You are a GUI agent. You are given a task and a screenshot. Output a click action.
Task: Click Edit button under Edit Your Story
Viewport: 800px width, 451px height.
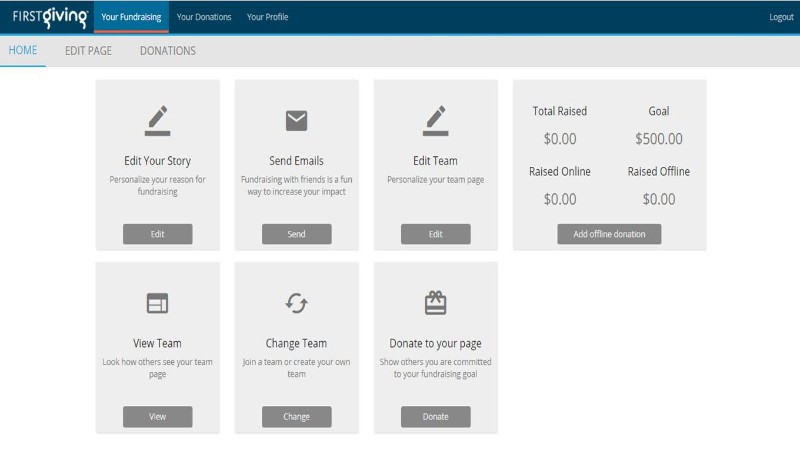coord(158,234)
